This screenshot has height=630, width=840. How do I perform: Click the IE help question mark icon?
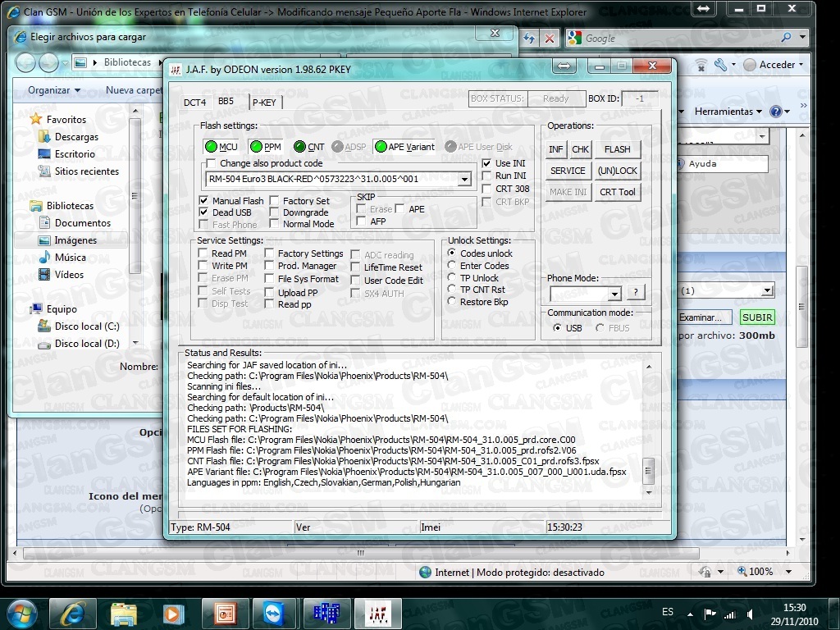(775, 112)
